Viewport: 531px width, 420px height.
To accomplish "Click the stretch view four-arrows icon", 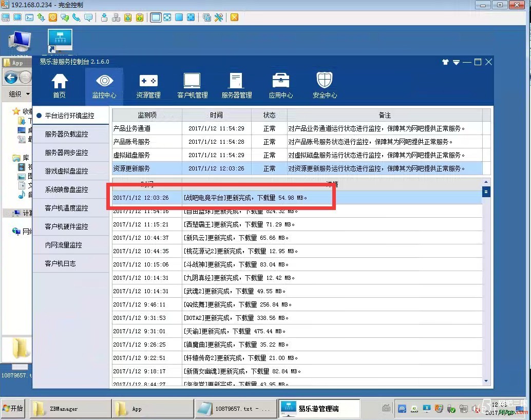I will click(x=191, y=17).
